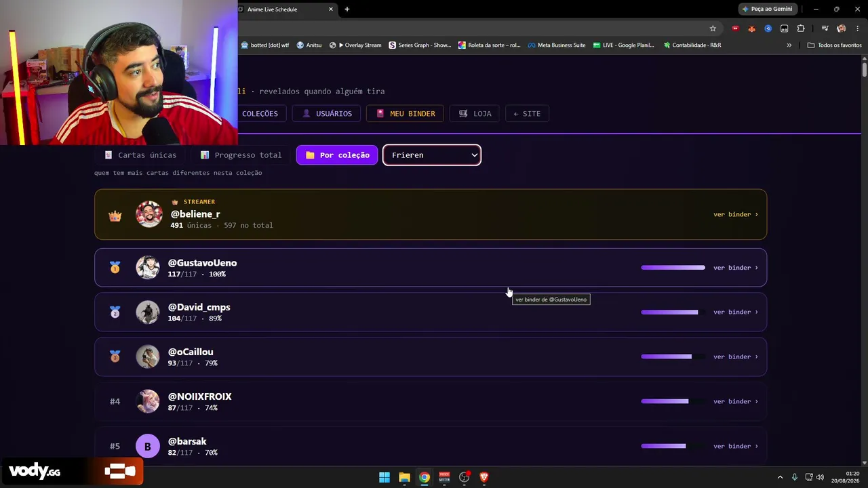View binder of @David_cmps
This screenshot has width=868, height=488.
click(x=736, y=312)
